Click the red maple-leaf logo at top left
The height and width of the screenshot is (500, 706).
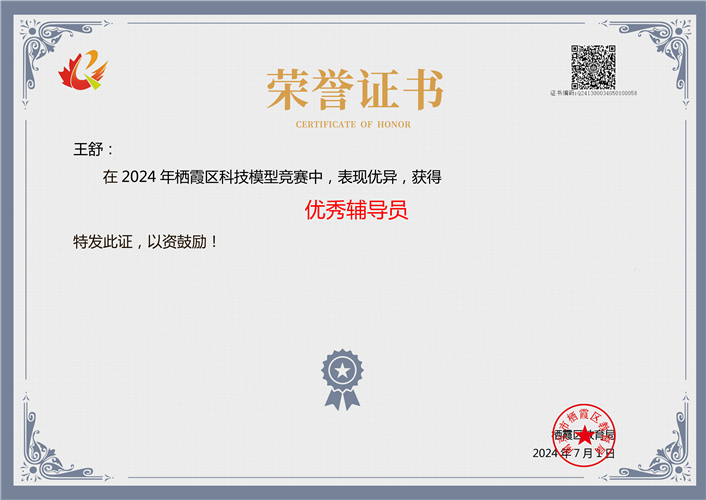[x=83, y=70]
